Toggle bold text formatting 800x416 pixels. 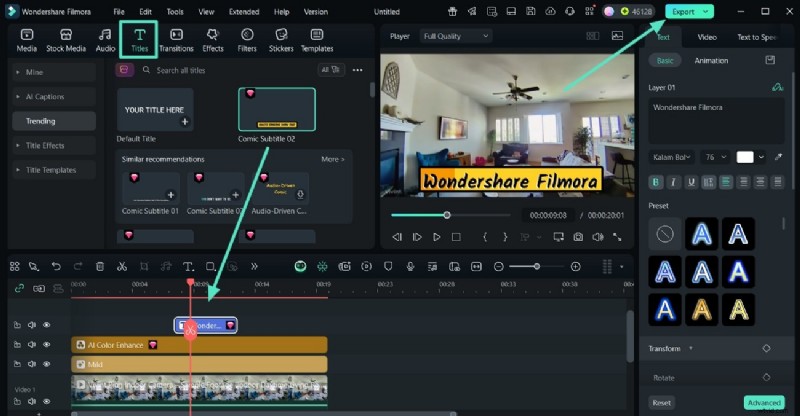pos(657,182)
